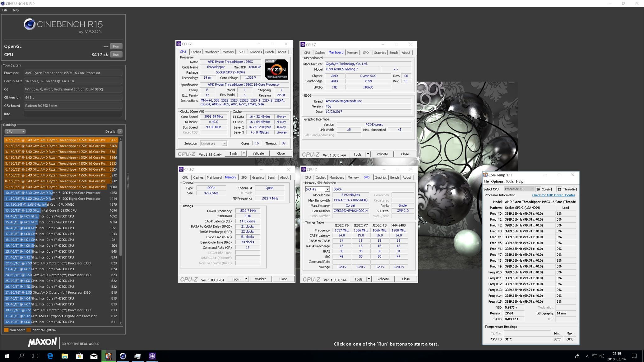
Task: Switch to Core Temp via its taskbar icon
Action: [108, 356]
